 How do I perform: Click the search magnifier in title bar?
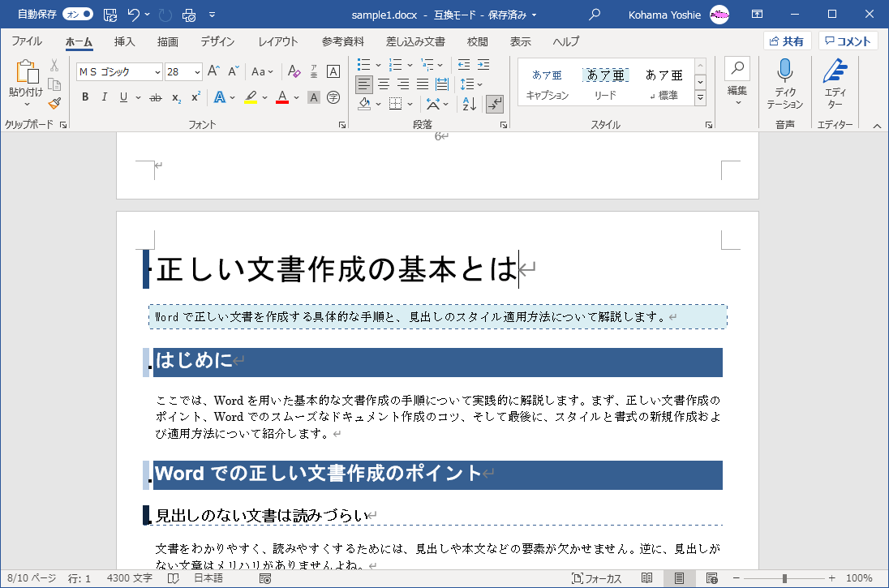tap(595, 15)
